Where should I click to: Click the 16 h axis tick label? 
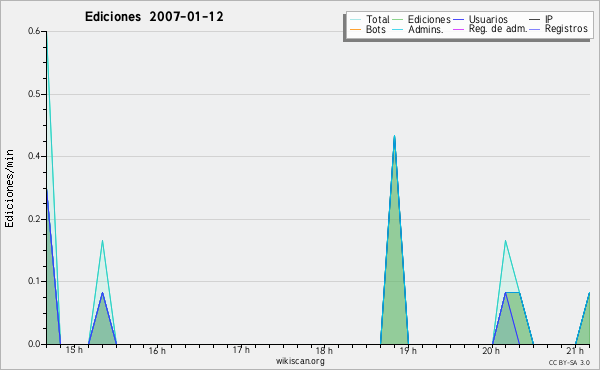157,351
